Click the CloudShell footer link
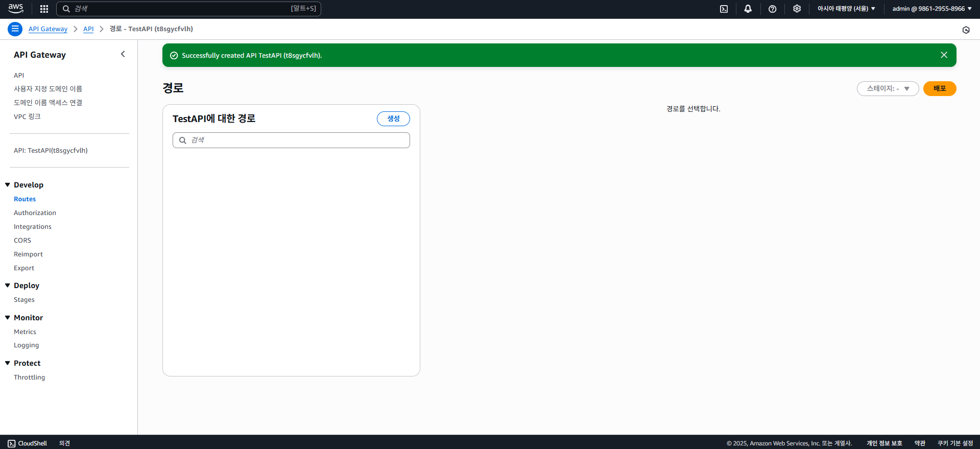This screenshot has width=980, height=449. point(32,443)
